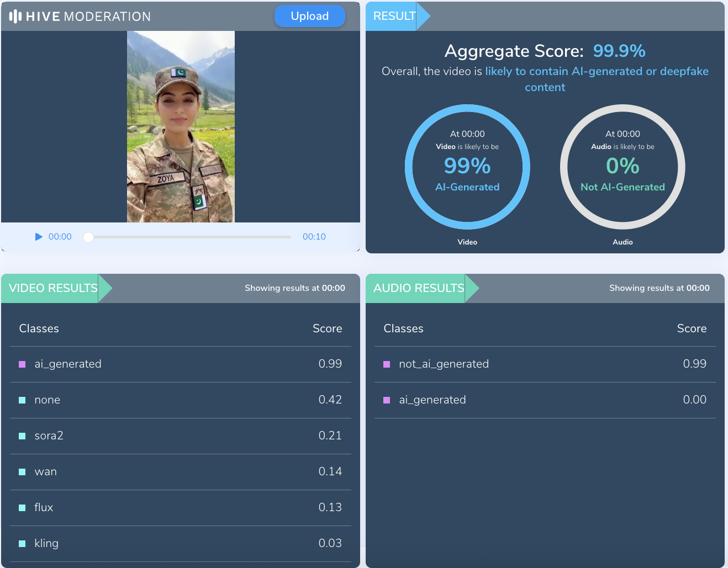The image size is (728, 568).
Task: Click the 99% AI-Generated video circle
Action: coord(467,167)
